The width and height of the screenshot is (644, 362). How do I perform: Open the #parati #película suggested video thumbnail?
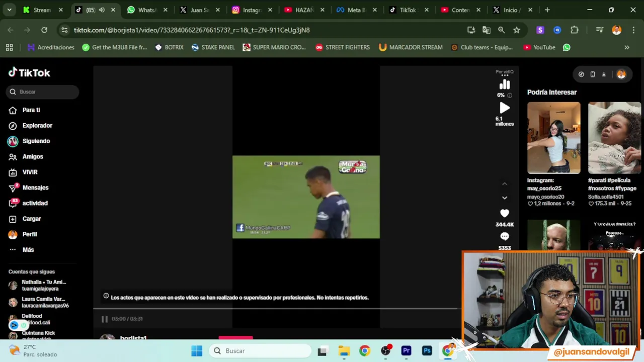pyautogui.click(x=614, y=138)
